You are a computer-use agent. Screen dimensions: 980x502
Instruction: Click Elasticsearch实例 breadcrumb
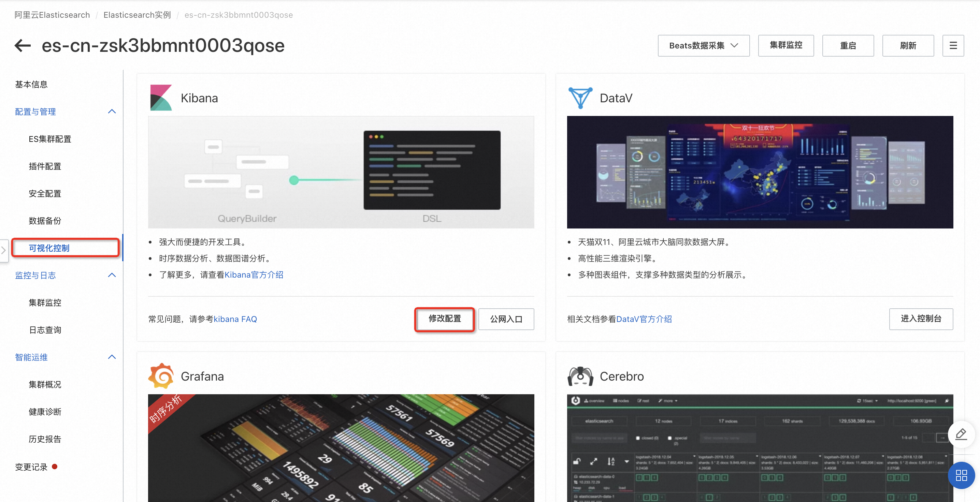[137, 15]
